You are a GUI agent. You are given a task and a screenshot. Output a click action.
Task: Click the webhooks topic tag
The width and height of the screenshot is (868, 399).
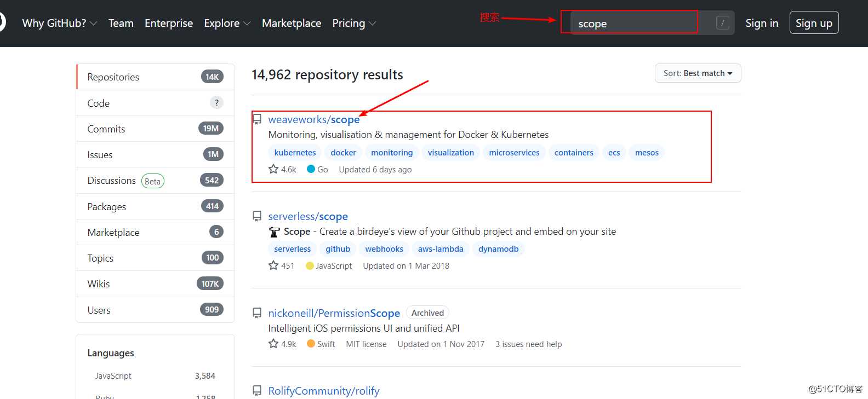[384, 248]
